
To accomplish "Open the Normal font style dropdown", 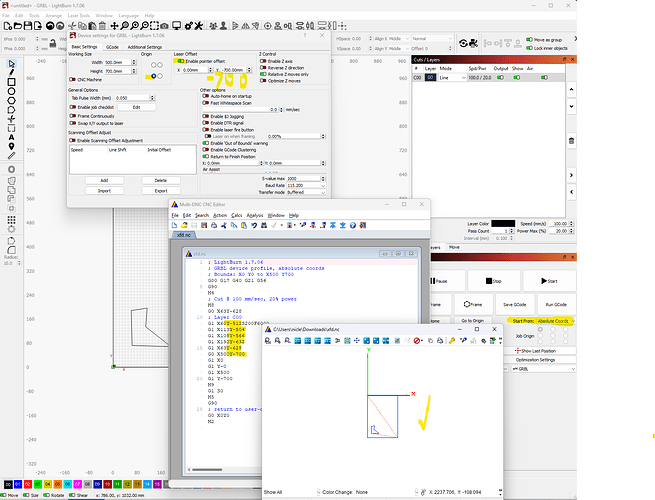I will click(432, 38).
